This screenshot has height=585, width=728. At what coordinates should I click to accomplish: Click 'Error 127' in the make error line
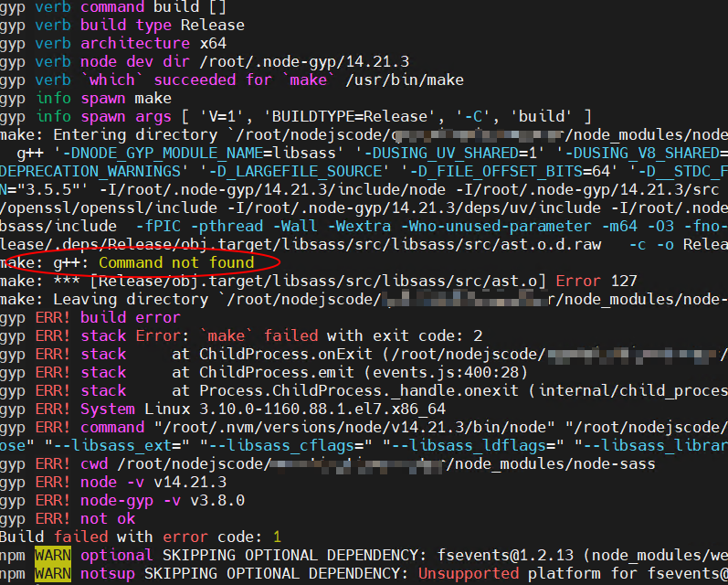tap(596, 282)
